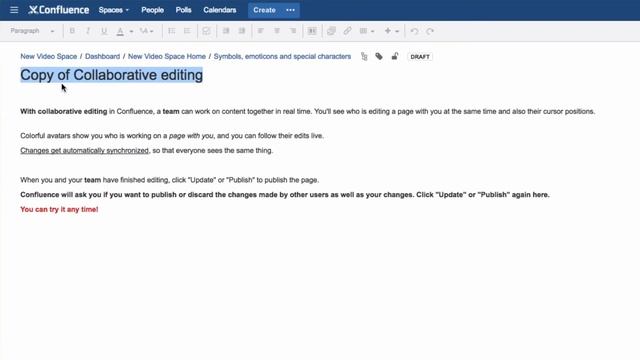Open New Video Space breadcrumb
The width and height of the screenshot is (640, 360).
pyautogui.click(x=49, y=56)
